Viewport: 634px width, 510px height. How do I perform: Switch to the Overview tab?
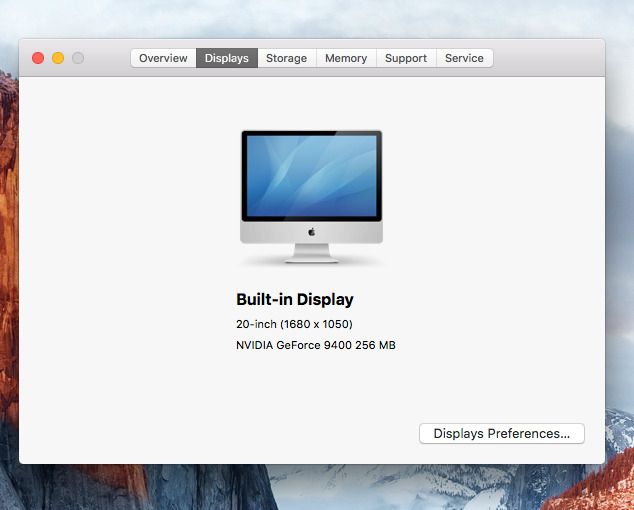[x=163, y=58]
